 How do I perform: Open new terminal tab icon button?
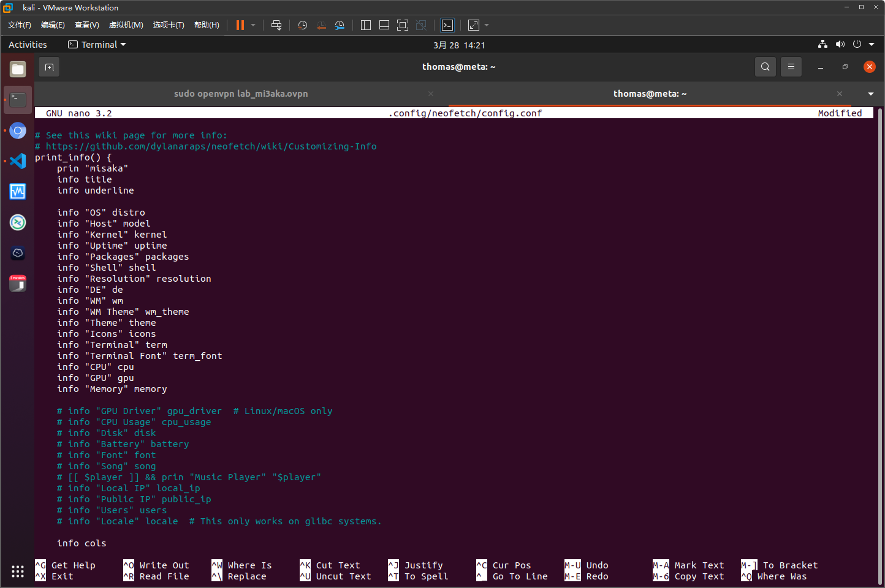tap(49, 67)
